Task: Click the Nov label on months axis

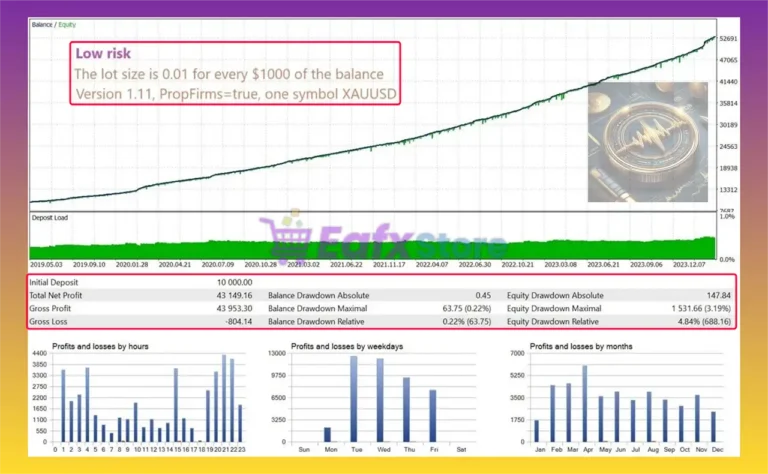Action: (x=701, y=449)
